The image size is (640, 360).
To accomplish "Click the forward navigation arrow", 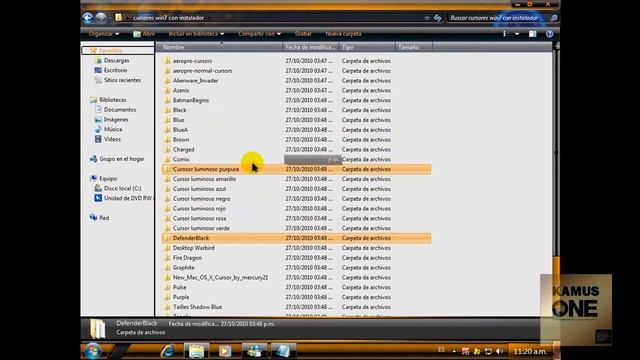I will pyautogui.click(x=100, y=18).
